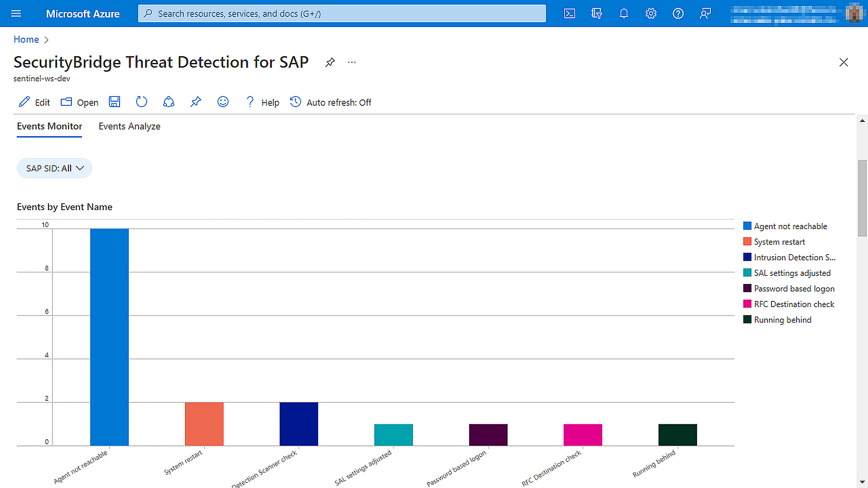Screen dimensions: 868x488
Task: Pin the workbook next to the title
Action: point(330,62)
